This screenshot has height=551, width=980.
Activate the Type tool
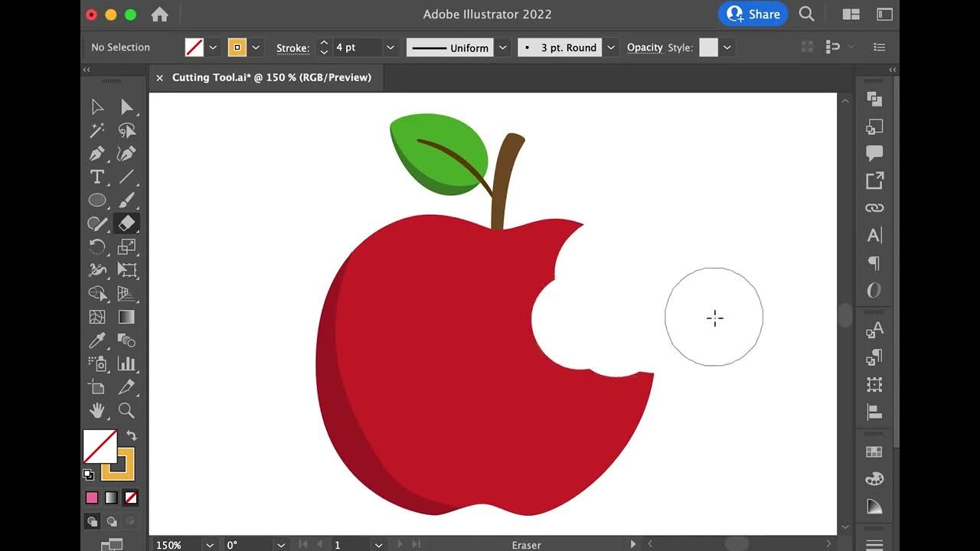click(97, 177)
